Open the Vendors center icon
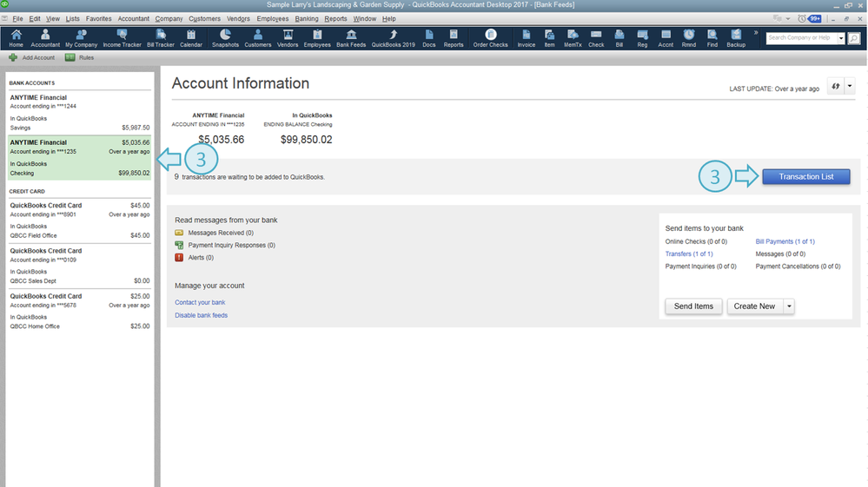Image resolution: width=868 pixels, height=487 pixels. [288, 38]
